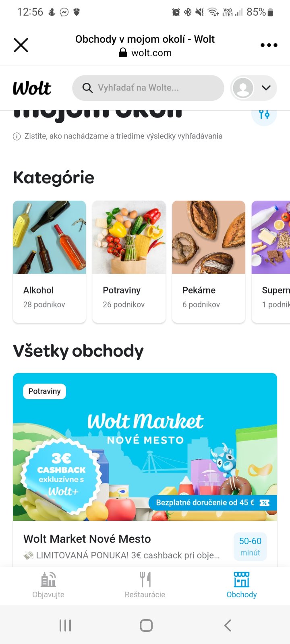Open the Alkohol category card
This screenshot has width=290, height=644.
(50, 262)
